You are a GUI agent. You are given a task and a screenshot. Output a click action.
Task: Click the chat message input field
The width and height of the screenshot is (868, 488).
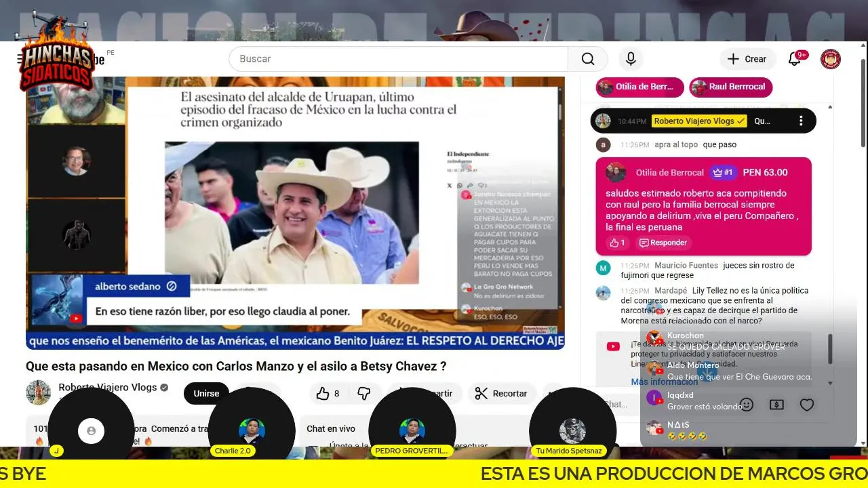click(620, 405)
